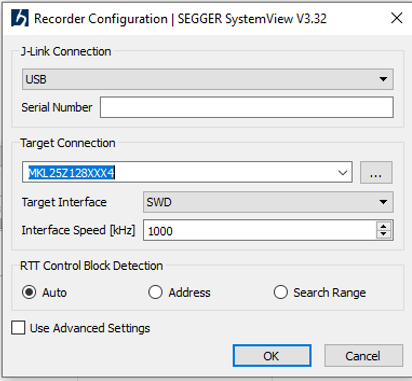Click the device name text MKL25Z128XXX4

(72, 173)
